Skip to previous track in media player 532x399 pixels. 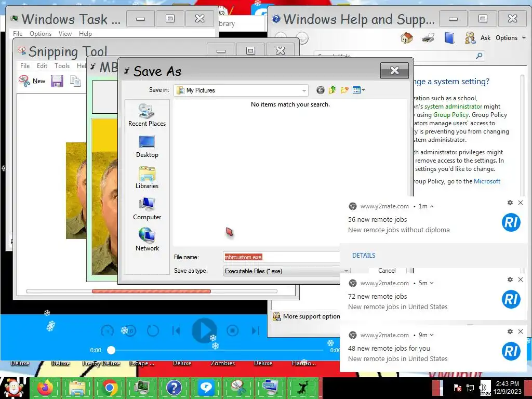coord(176,330)
